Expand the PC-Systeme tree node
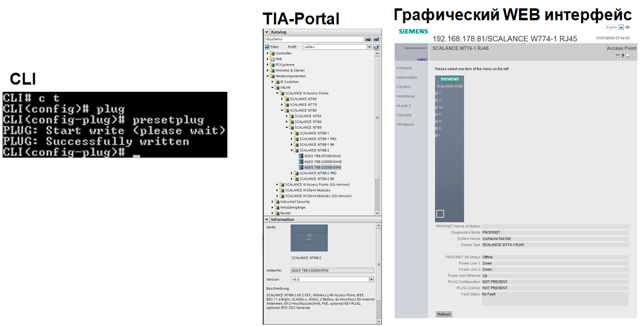This screenshot has height=326, width=644. pyautogui.click(x=267, y=65)
